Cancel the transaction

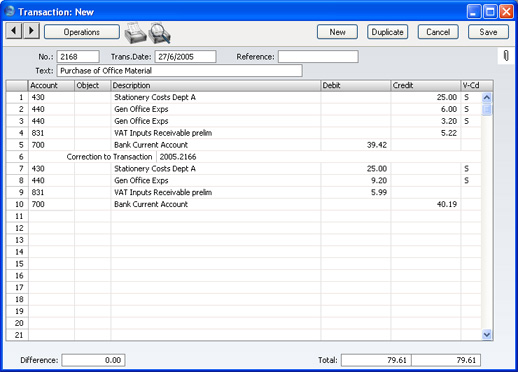click(438, 32)
